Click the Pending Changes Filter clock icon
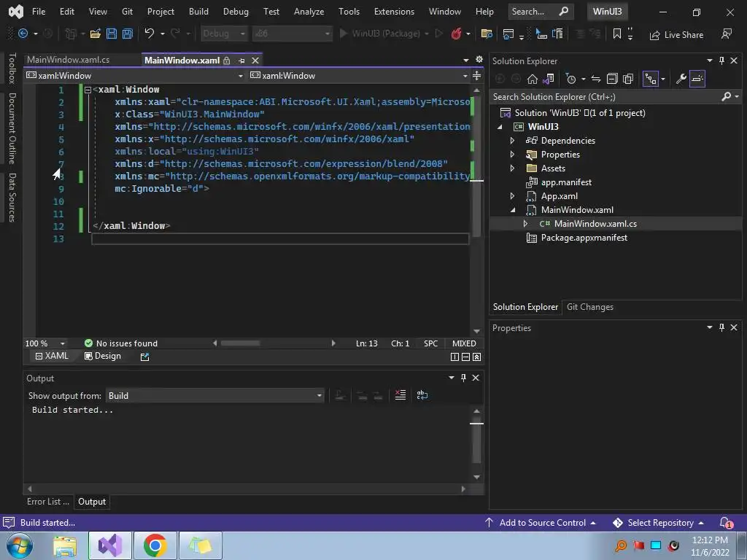Viewport: 747px width, 560px height. (x=570, y=79)
